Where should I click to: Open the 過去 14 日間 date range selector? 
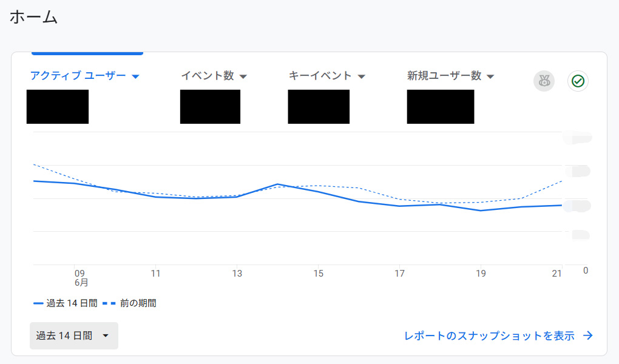click(74, 335)
